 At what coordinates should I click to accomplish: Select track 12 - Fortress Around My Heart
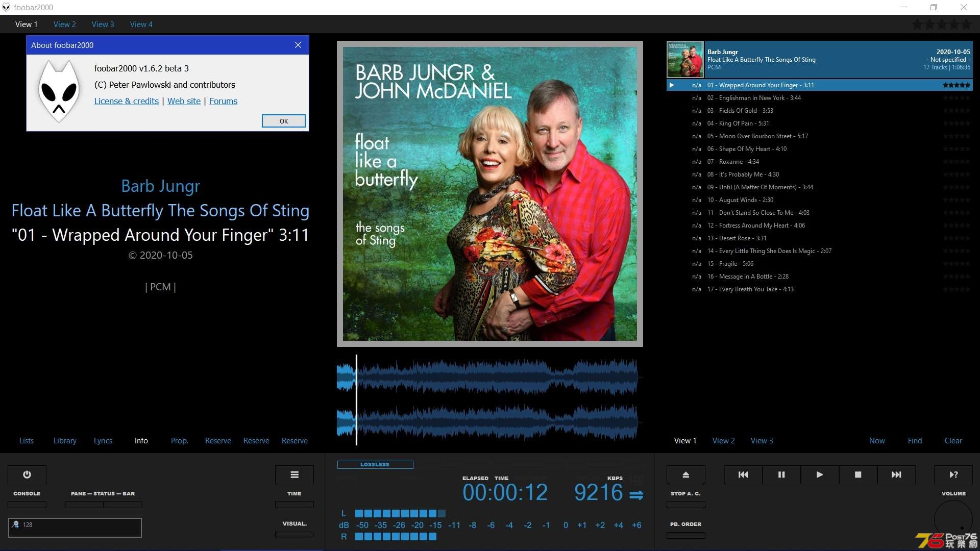click(x=820, y=226)
